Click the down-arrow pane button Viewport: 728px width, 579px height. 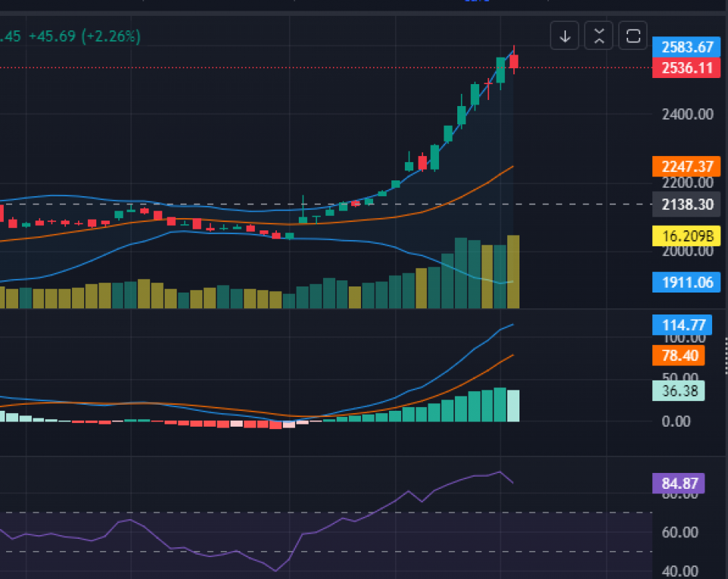coord(564,36)
